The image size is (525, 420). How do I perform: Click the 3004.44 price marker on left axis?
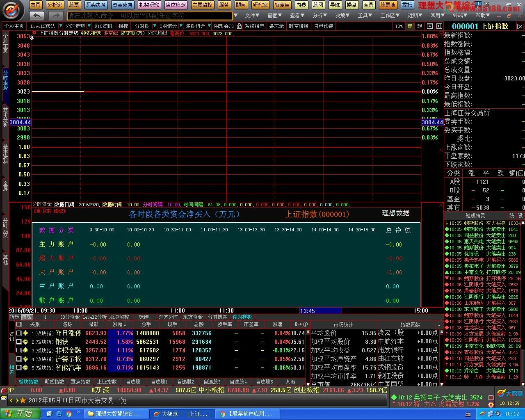(x=20, y=122)
